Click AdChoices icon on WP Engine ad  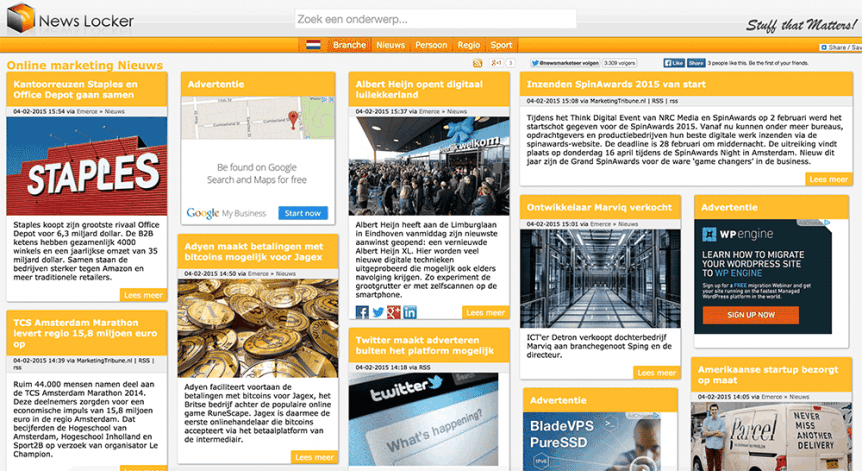pyautogui.click(x=827, y=223)
